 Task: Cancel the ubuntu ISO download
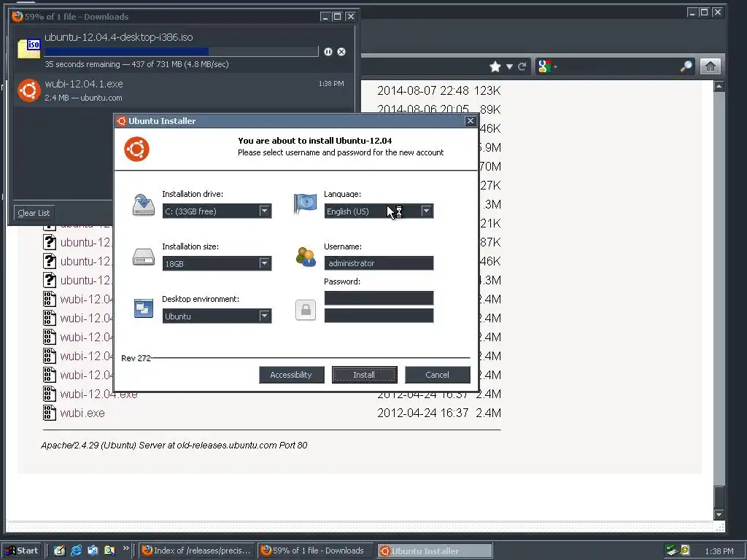point(341,52)
